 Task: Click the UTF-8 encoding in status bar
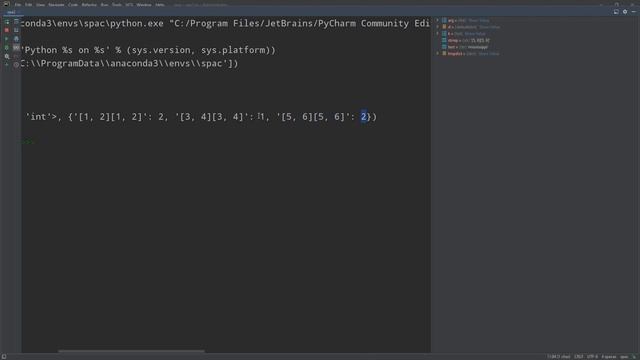[592, 357]
